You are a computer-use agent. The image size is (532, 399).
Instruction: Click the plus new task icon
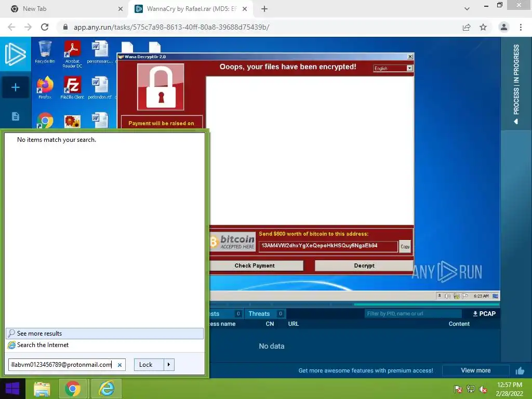pyautogui.click(x=15, y=87)
